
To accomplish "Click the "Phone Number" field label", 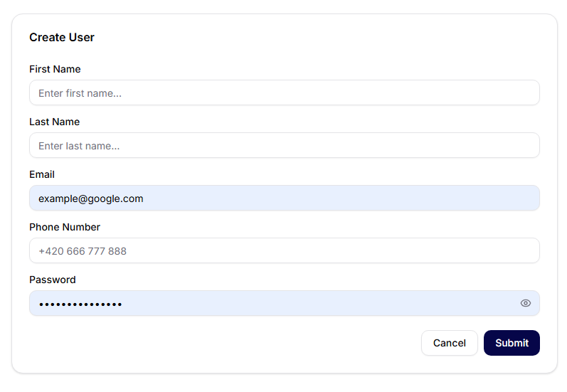I will tap(65, 227).
